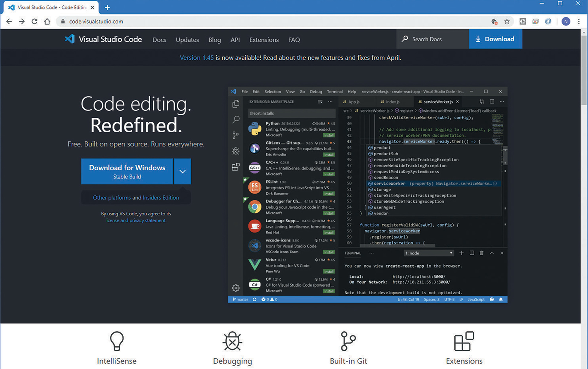Viewport: 588px width, 369px height.
Task: Open the Docs menu item
Action: [159, 40]
